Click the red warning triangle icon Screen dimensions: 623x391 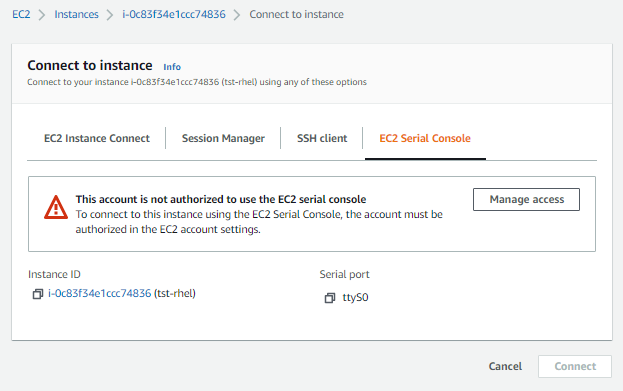(x=56, y=207)
